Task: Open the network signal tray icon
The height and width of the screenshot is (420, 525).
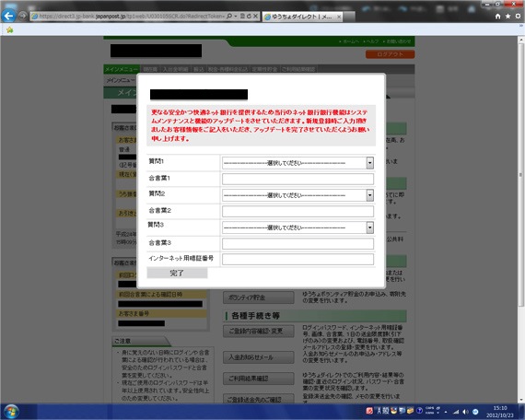Action: [x=456, y=412]
